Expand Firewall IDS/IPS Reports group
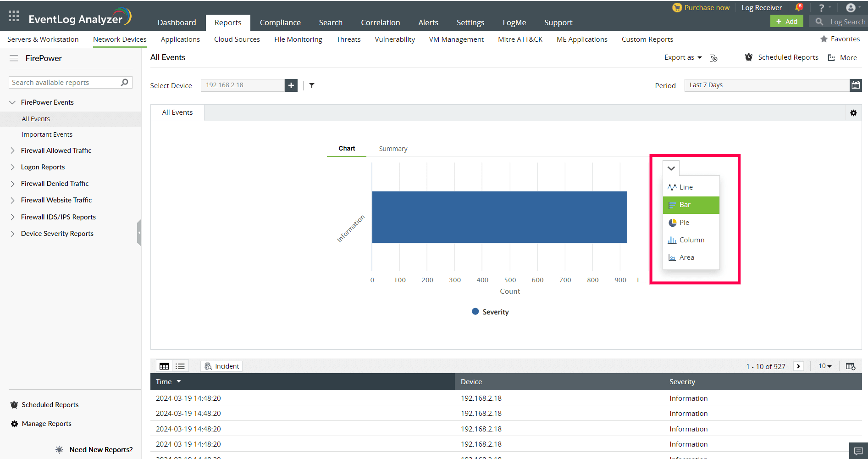868x459 pixels. coord(12,217)
